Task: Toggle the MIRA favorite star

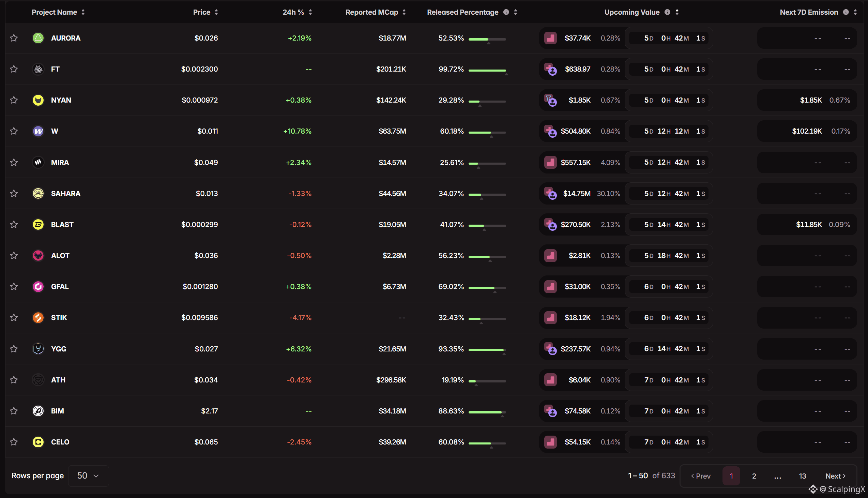Action: pos(14,162)
